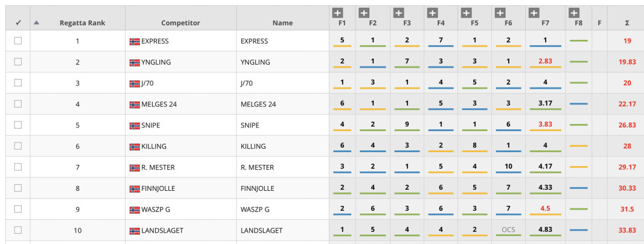Expand the F5 race column plus icon
This screenshot has height=244, width=644.
tap(466, 13)
